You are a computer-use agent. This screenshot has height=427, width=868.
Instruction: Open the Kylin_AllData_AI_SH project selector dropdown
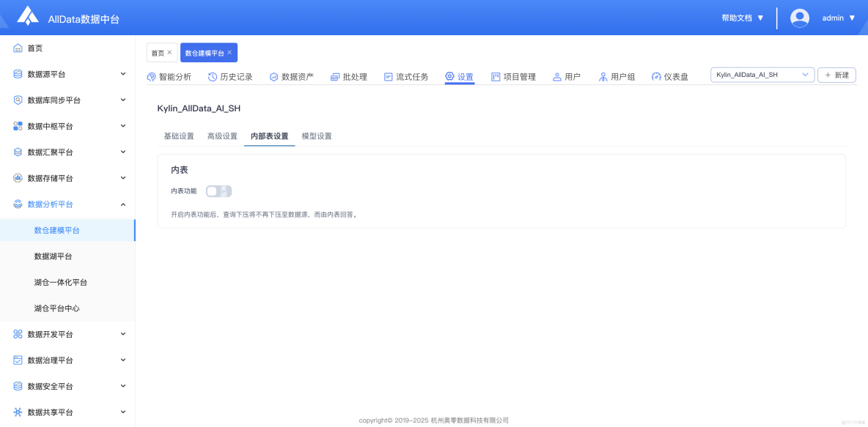pyautogui.click(x=762, y=74)
